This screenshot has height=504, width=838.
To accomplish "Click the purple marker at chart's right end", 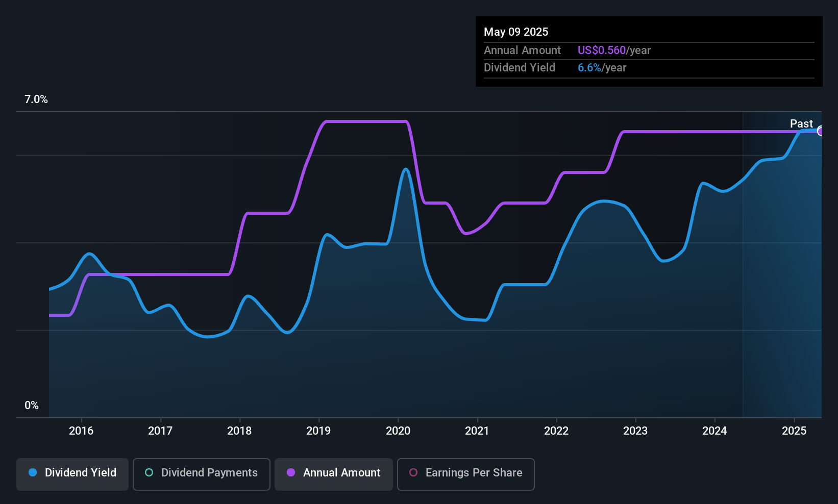I will click(x=820, y=131).
